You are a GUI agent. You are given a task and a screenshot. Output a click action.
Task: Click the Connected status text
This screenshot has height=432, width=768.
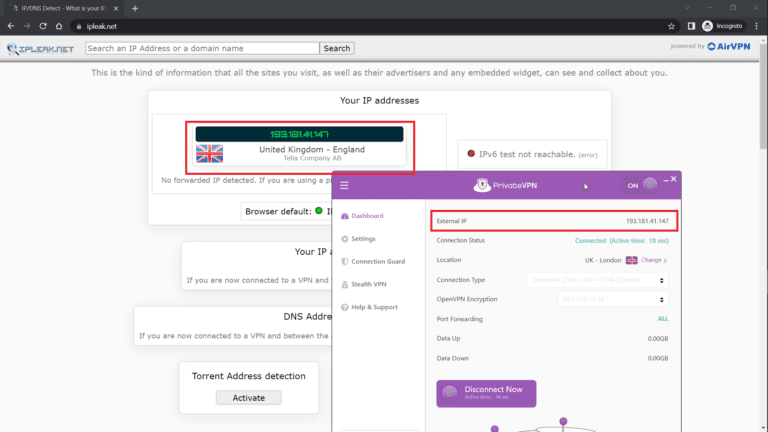pos(590,240)
